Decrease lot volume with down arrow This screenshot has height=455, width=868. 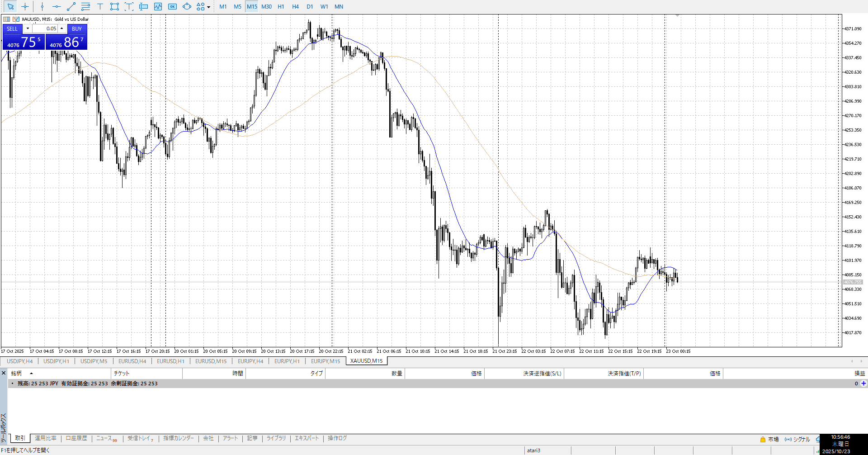pos(28,28)
